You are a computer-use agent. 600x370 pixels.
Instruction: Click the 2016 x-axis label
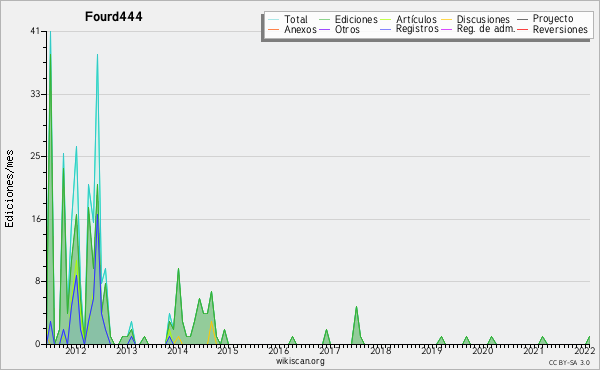tap(279, 351)
